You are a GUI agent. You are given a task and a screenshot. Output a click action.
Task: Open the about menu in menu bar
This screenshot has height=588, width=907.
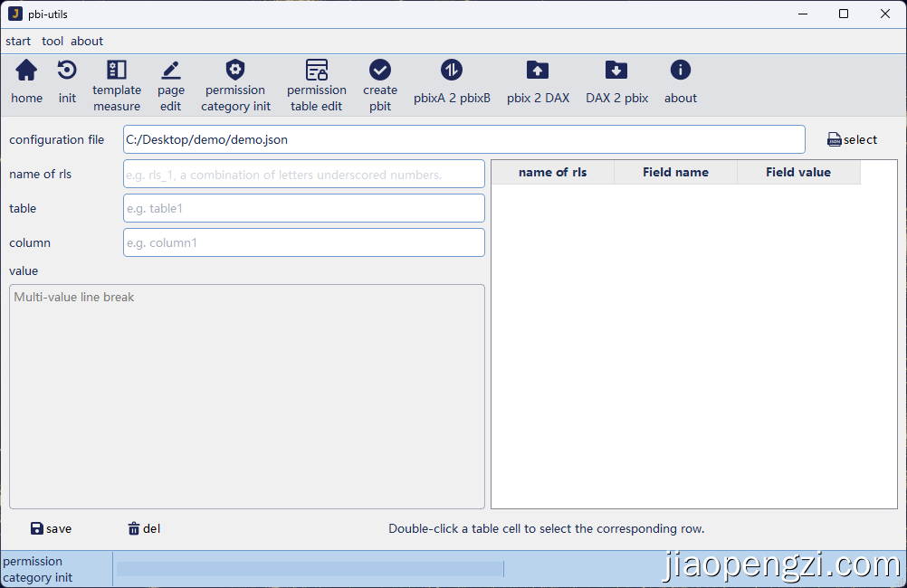point(87,41)
